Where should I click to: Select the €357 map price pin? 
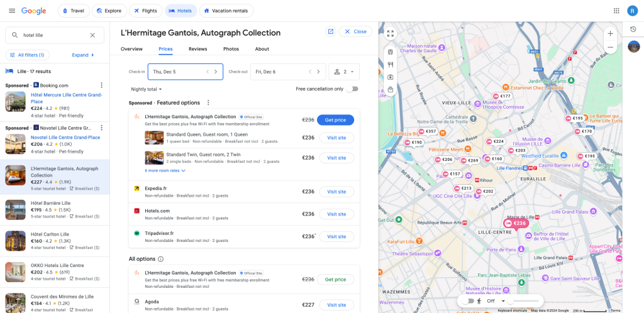tap(428, 132)
